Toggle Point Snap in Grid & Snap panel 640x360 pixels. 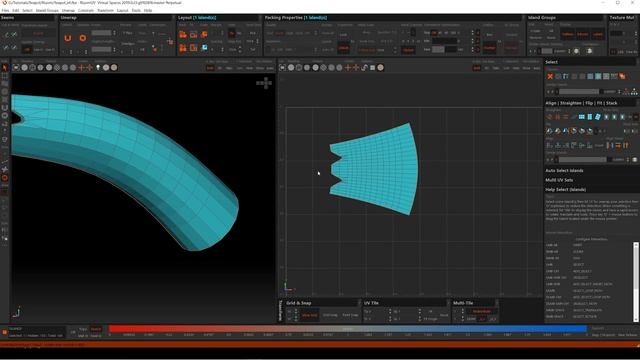[x=350, y=315]
